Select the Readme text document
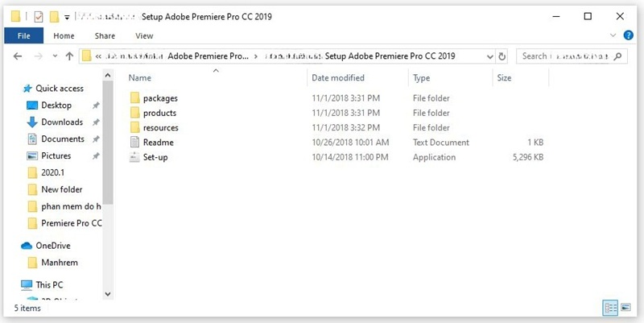The height and width of the screenshot is (323, 644). coord(158,143)
